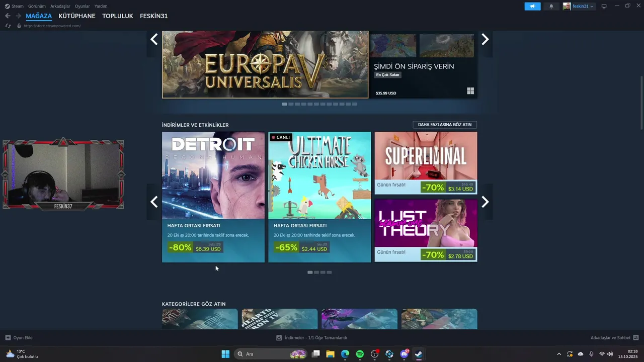This screenshot has width=644, height=362.
Task: Click the microphone icon in system tray
Action: coord(591,354)
